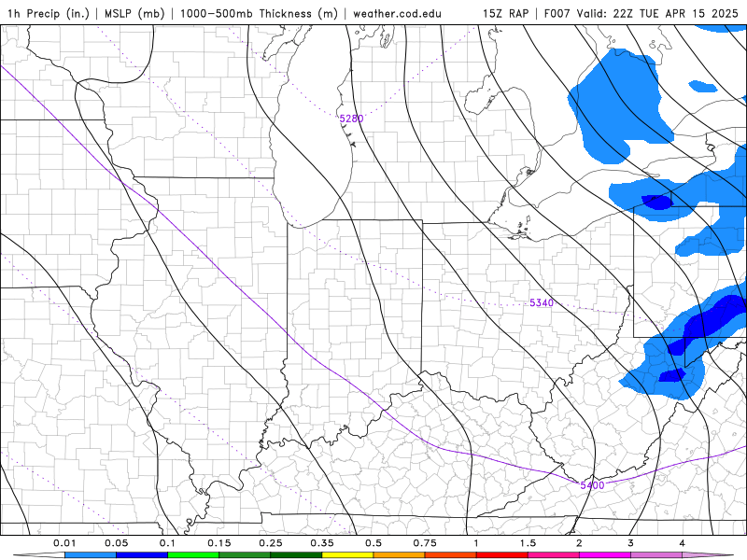
Task: Select the hot pink 1.5 legend segment
Action: click(554, 555)
